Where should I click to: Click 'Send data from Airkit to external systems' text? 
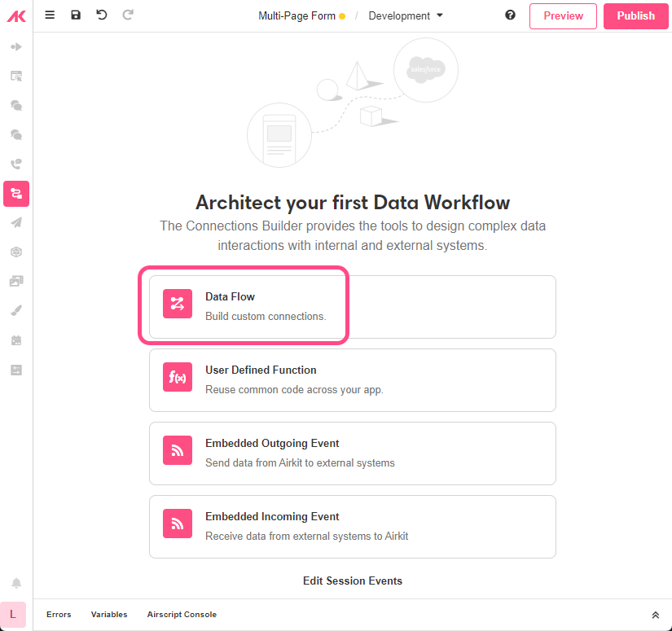click(x=300, y=462)
